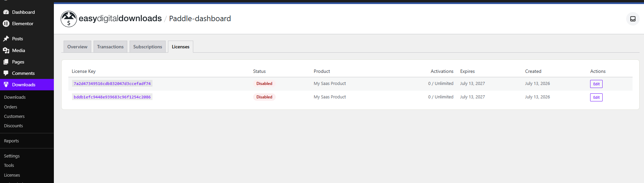
Task: Click the Pages icon in sidebar
Action: point(6,62)
